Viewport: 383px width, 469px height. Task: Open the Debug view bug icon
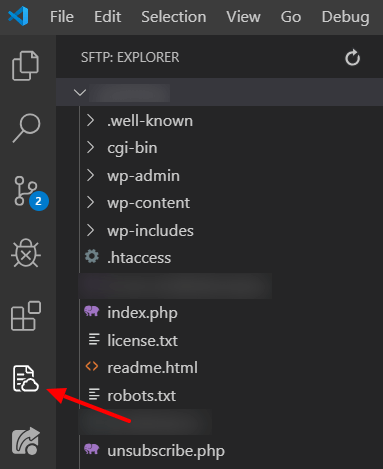click(x=26, y=253)
